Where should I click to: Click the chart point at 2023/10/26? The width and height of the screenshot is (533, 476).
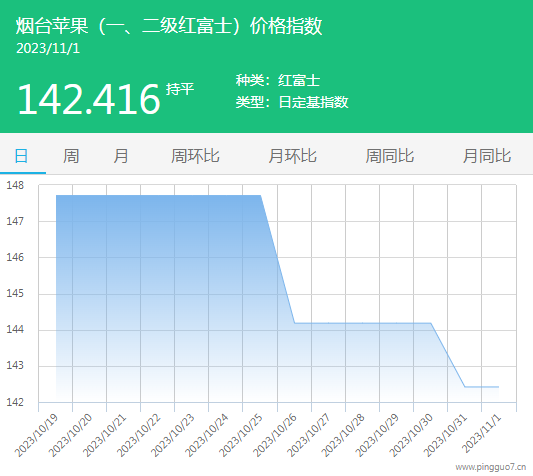[x=294, y=323]
